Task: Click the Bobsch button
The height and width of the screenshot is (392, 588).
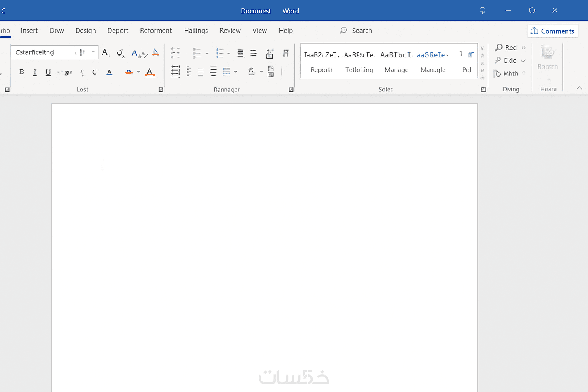Action: [x=548, y=58]
